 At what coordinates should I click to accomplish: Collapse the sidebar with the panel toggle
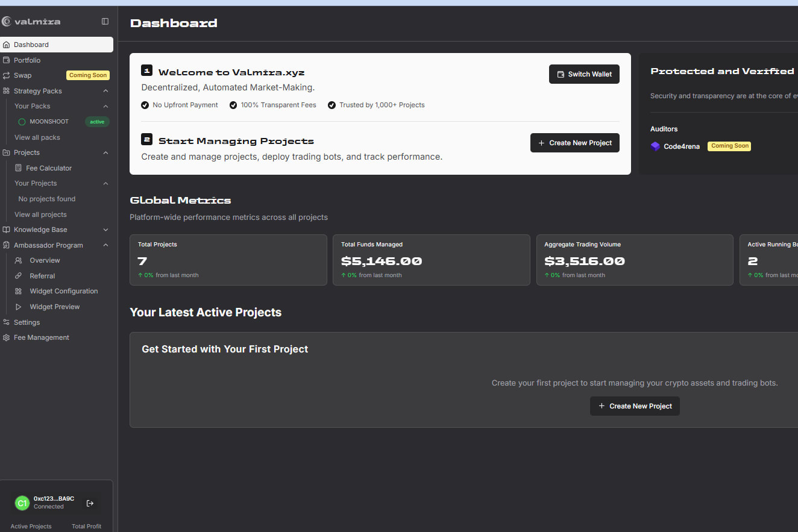tap(105, 20)
